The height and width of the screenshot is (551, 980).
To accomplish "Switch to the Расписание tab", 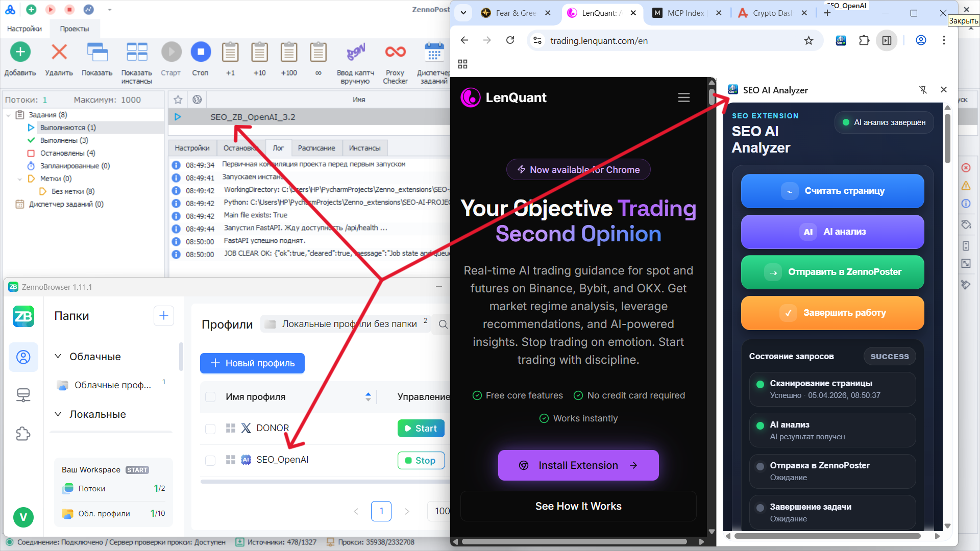I will tap(316, 148).
